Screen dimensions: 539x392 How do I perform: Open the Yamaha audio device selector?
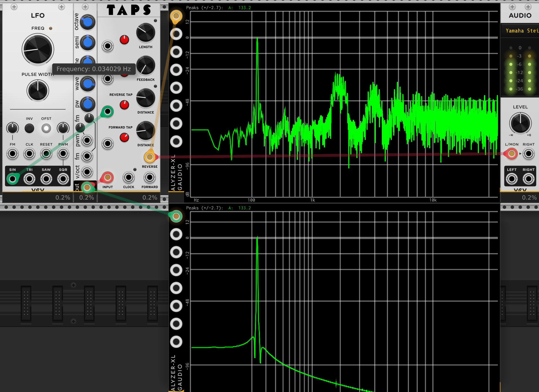[x=521, y=31]
